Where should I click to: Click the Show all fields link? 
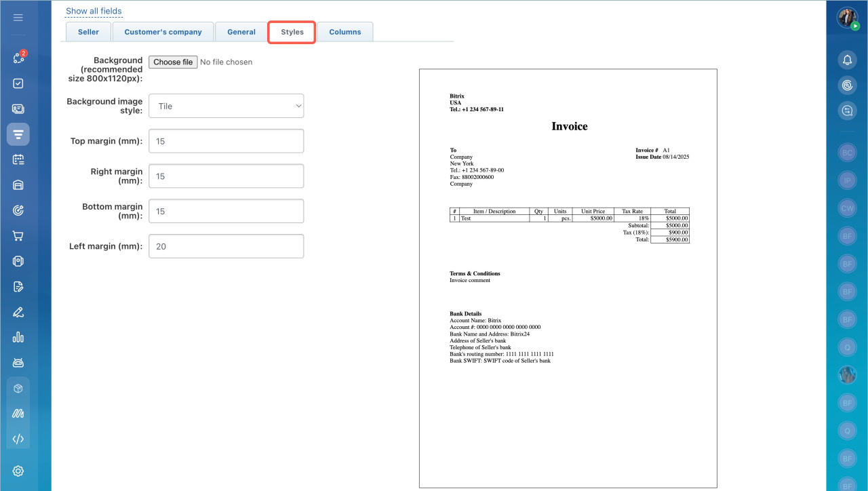click(94, 11)
